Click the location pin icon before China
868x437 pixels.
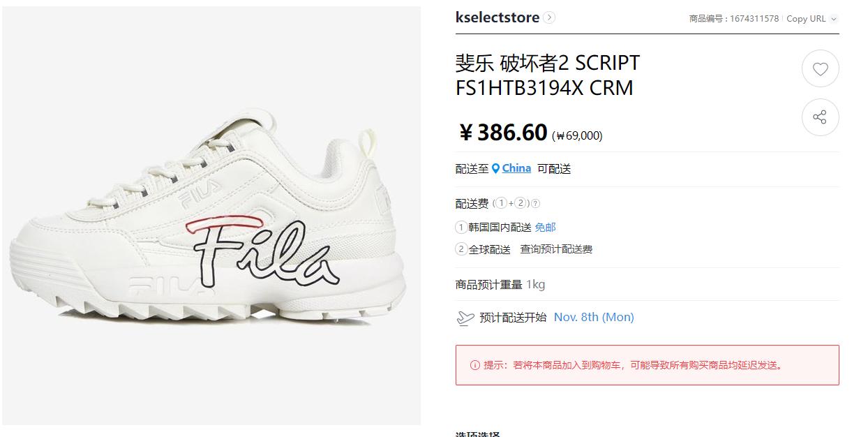click(x=495, y=168)
